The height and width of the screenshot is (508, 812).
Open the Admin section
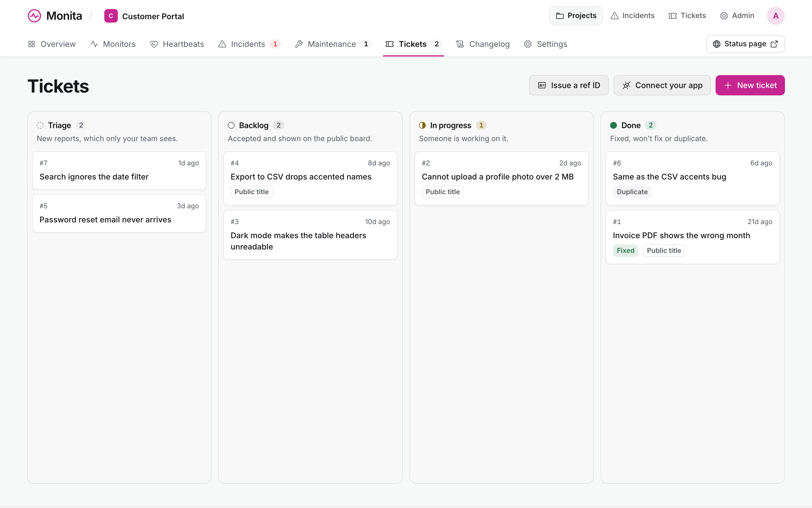[737, 16]
